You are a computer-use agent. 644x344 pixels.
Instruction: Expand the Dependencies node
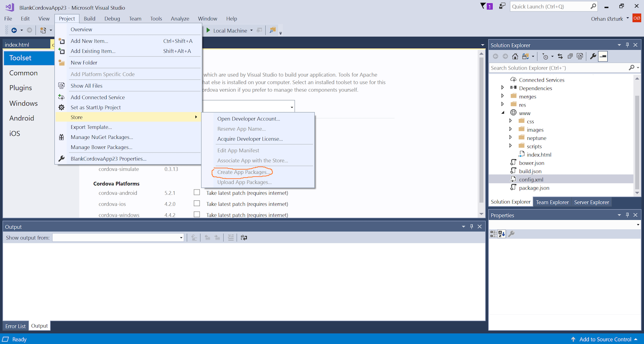coord(502,87)
